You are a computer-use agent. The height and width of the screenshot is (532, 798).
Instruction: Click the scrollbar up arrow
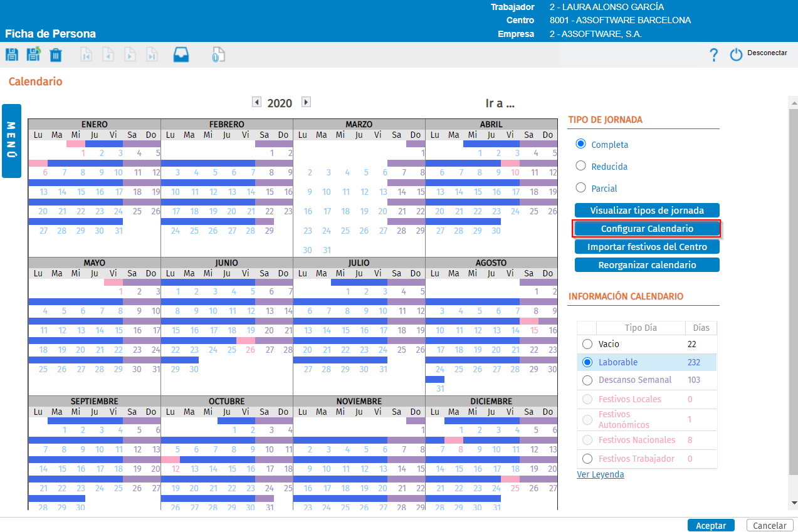point(793,102)
